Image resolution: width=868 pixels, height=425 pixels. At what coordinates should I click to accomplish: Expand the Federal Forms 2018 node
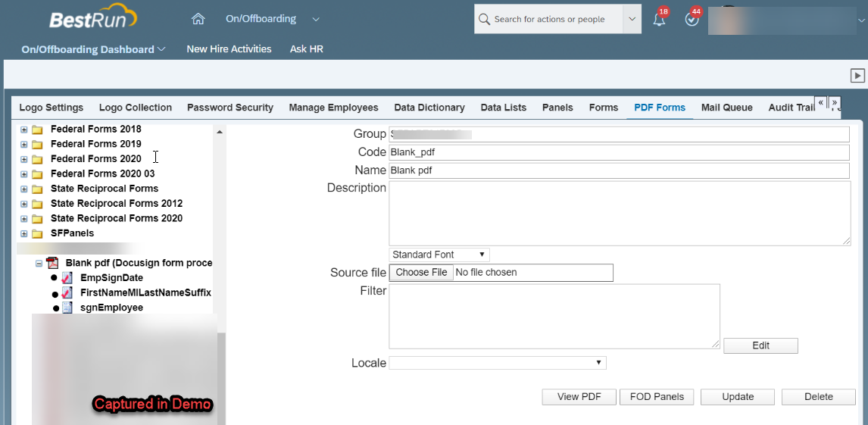[23, 130]
